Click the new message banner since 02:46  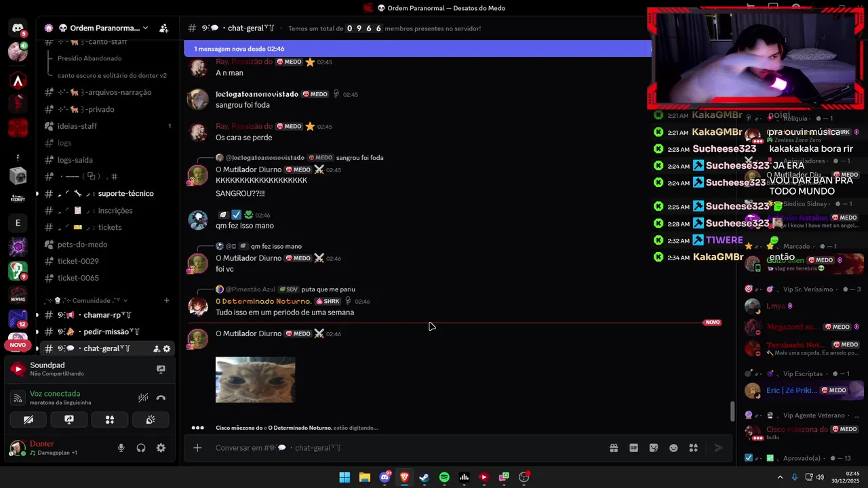point(417,49)
